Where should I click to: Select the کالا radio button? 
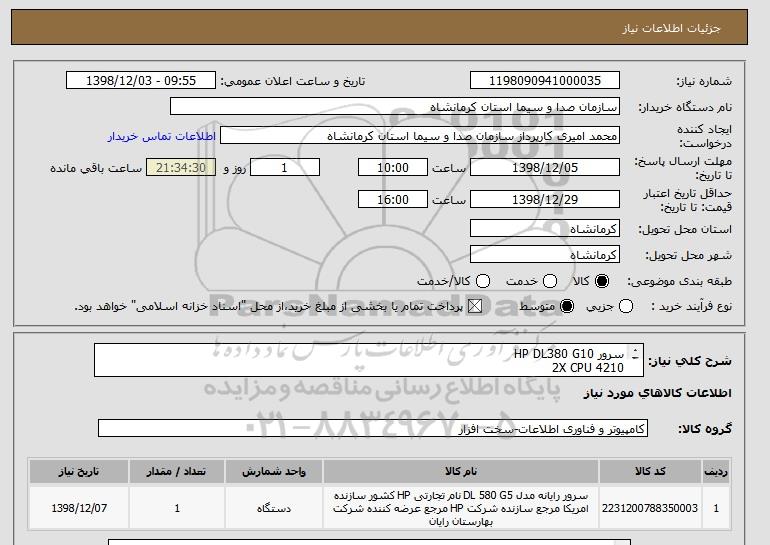602,281
